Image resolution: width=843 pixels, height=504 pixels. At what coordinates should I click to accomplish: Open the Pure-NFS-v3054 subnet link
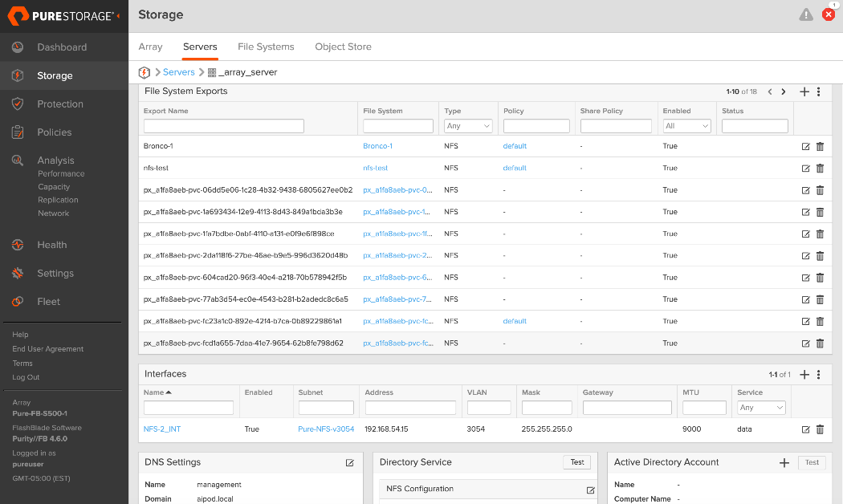pyautogui.click(x=326, y=429)
